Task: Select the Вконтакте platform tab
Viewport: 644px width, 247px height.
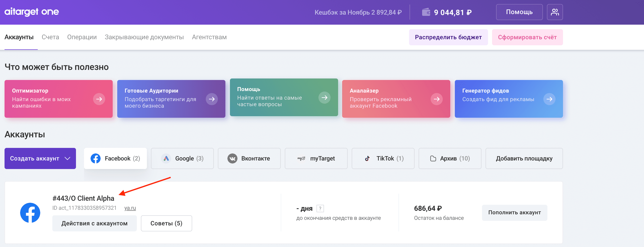Action: (x=249, y=158)
